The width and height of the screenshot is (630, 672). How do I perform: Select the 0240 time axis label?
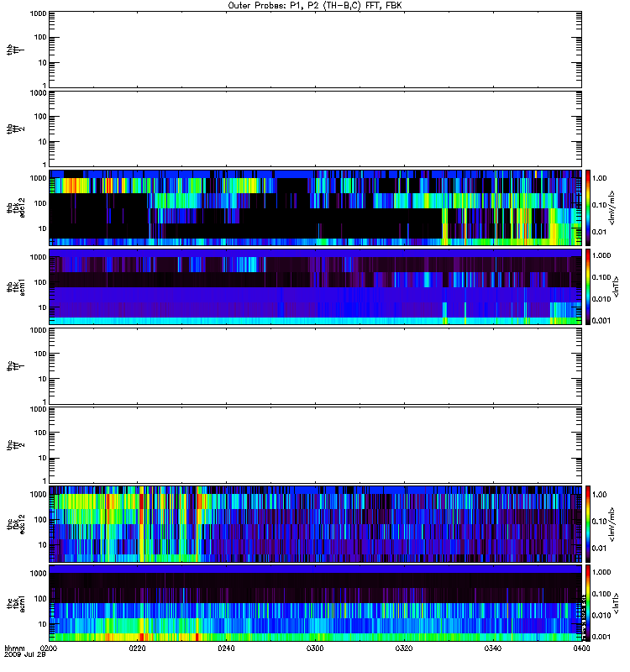click(226, 648)
